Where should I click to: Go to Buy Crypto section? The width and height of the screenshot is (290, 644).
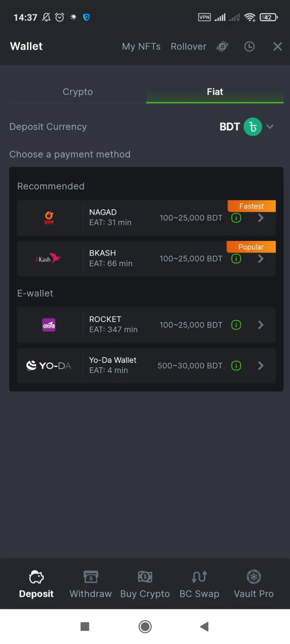145,585
